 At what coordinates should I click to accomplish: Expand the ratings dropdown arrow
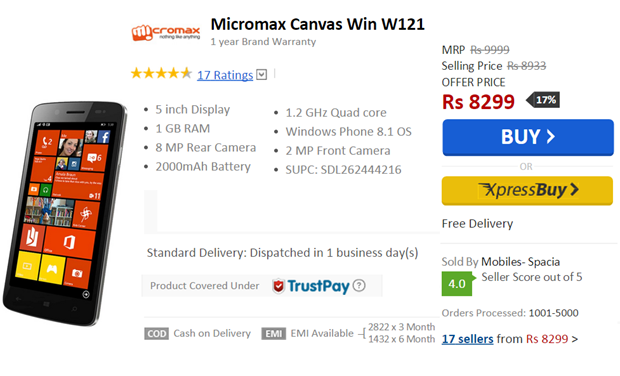pos(261,74)
